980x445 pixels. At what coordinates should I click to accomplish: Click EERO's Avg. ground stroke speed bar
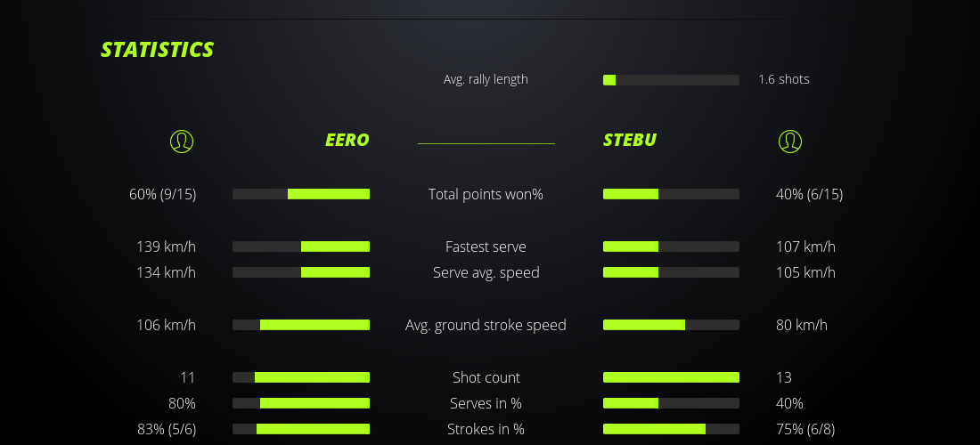tap(301, 325)
